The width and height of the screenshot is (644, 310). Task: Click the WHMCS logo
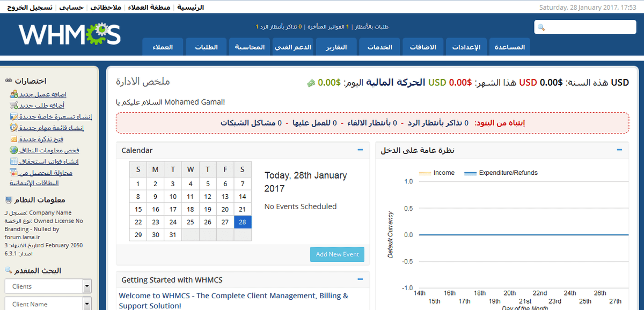click(x=70, y=35)
